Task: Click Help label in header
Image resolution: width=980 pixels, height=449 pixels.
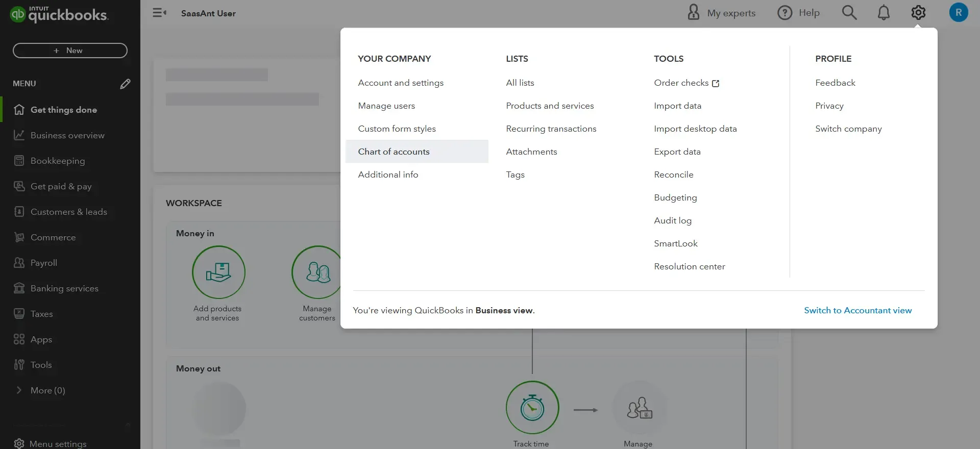Action: pos(809,13)
